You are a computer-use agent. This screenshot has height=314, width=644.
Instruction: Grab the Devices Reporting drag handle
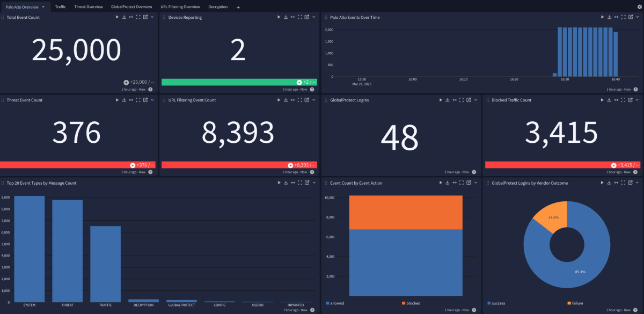[x=164, y=17]
